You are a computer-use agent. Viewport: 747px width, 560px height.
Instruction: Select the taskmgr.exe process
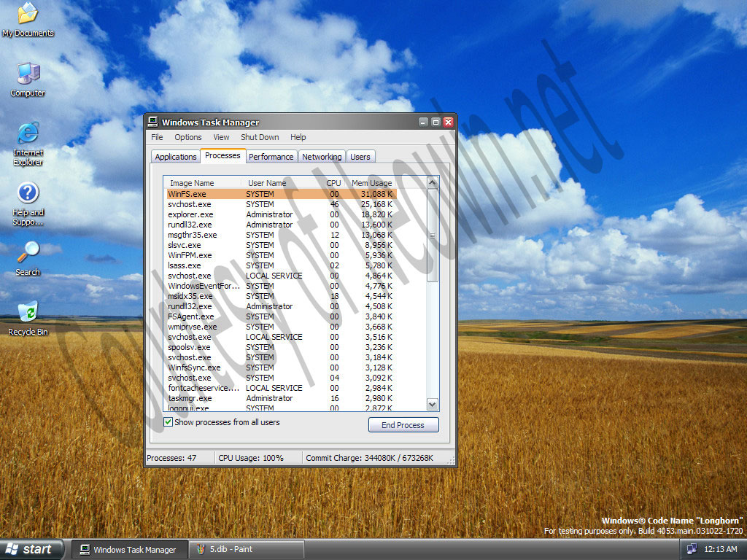(x=281, y=398)
